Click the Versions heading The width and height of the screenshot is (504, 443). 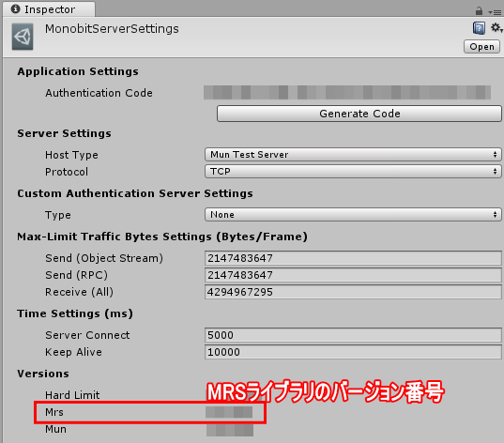coord(43,374)
